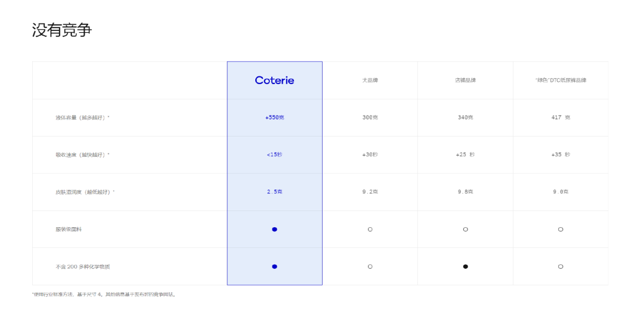Select the 大品牌 column header
This screenshot has height=313, width=644.
point(370,80)
